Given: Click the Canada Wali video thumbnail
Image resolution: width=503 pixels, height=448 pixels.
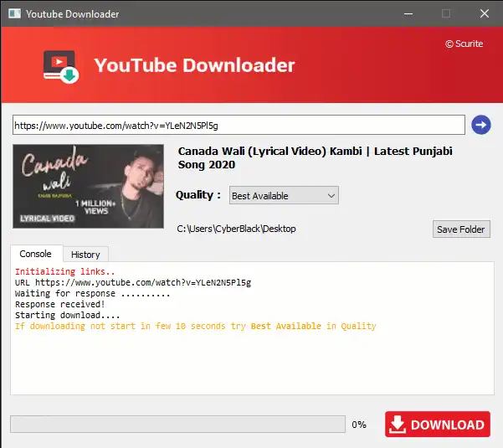Looking at the screenshot, I should (x=88, y=186).
